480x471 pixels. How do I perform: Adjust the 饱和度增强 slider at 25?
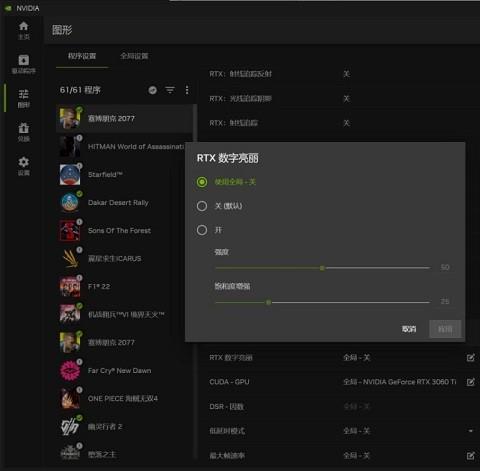268,302
